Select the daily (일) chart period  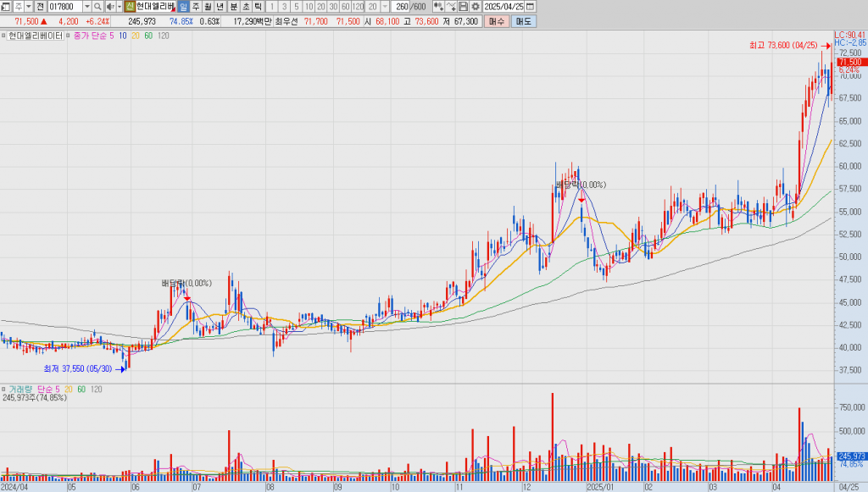pos(183,7)
